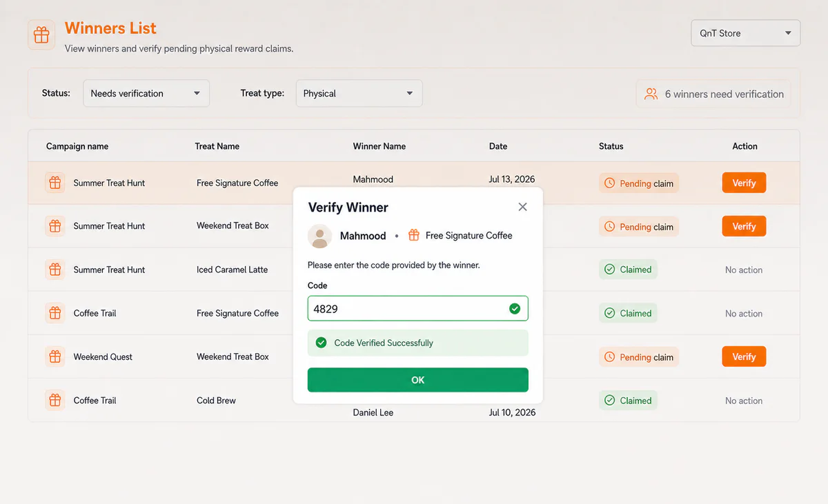Click Pending claim status in Summer Weekend Treat Box row
This screenshot has width=828, height=504.
click(639, 227)
